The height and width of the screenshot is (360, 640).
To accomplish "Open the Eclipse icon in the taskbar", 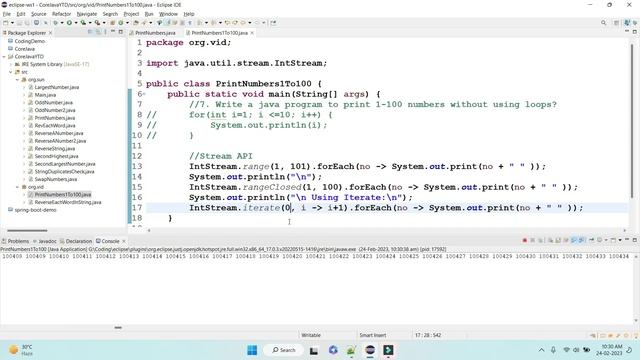I will coord(370,350).
